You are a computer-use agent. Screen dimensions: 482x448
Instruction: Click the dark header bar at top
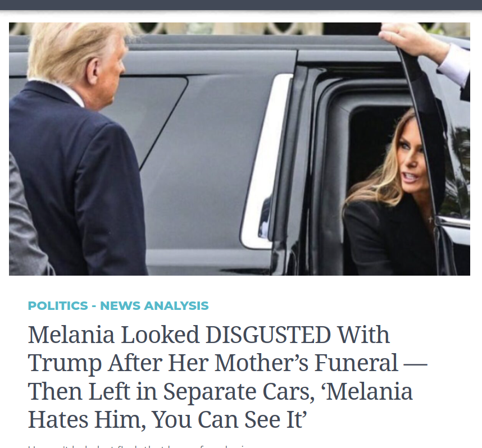coord(241,5)
